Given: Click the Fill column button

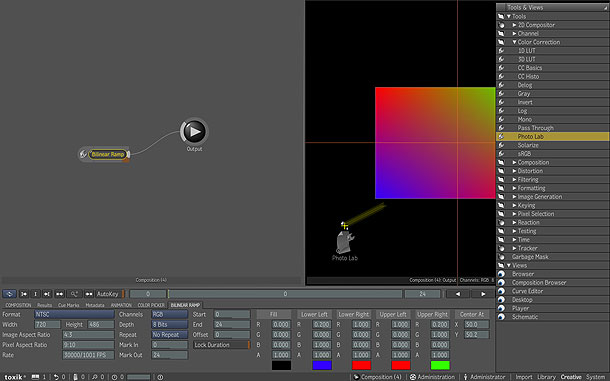Looking at the screenshot, I should 273,314.
